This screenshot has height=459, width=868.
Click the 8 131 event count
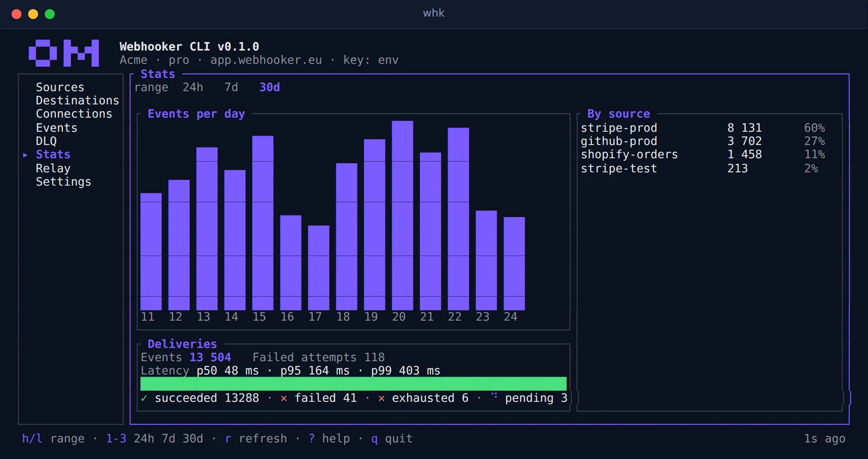click(745, 128)
